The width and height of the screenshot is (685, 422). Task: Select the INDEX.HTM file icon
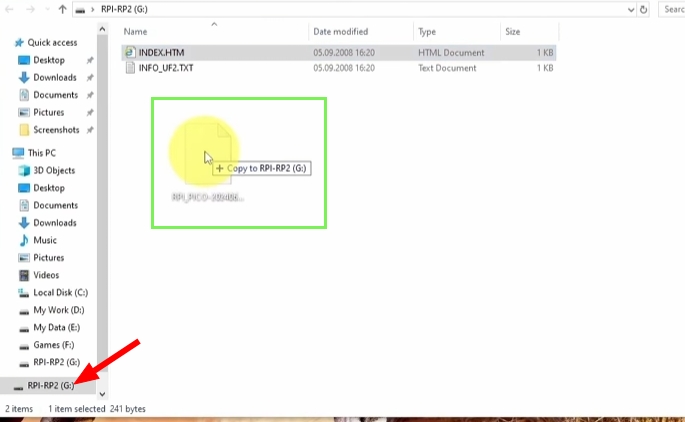click(130, 52)
